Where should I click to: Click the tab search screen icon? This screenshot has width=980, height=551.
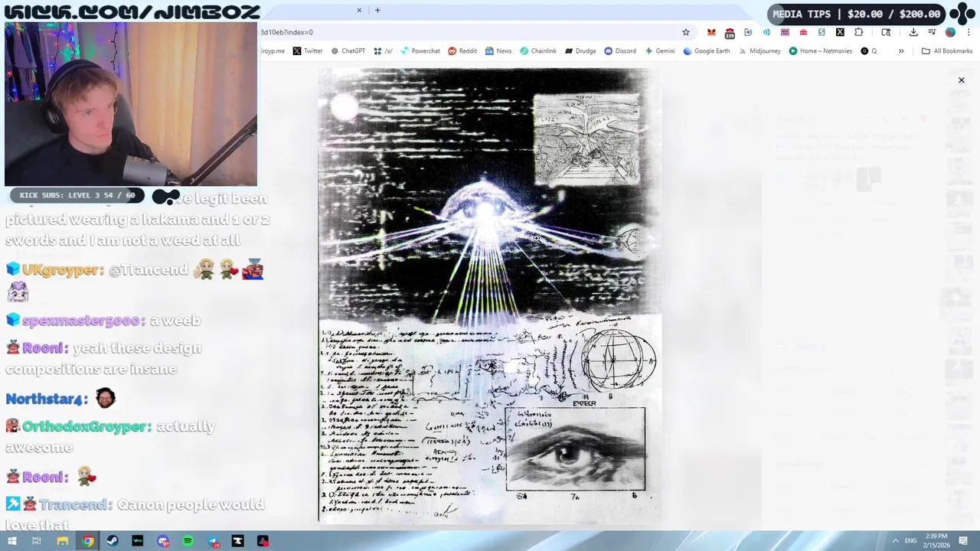(x=886, y=32)
